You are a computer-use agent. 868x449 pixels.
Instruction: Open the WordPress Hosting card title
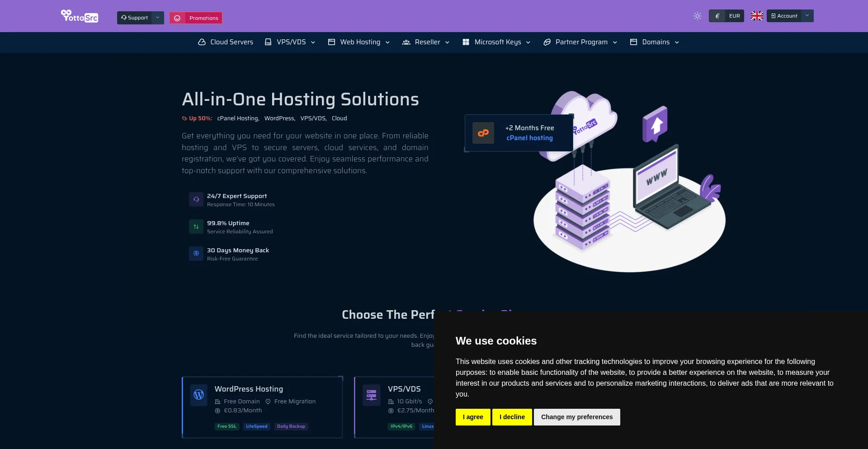(249, 389)
